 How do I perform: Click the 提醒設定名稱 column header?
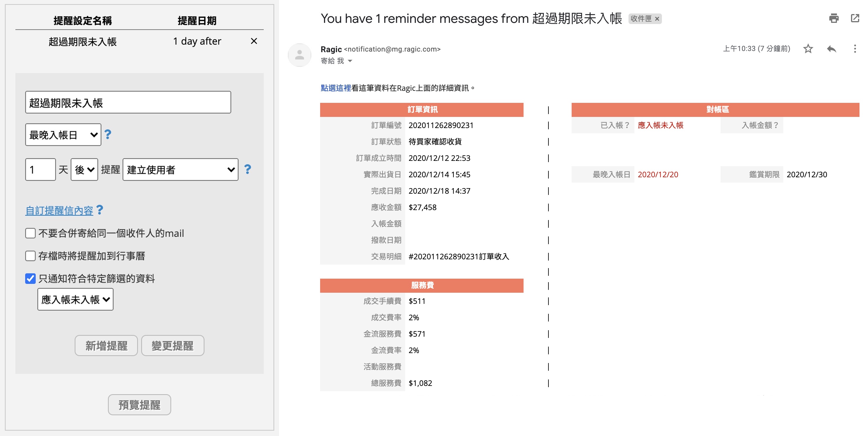click(83, 21)
